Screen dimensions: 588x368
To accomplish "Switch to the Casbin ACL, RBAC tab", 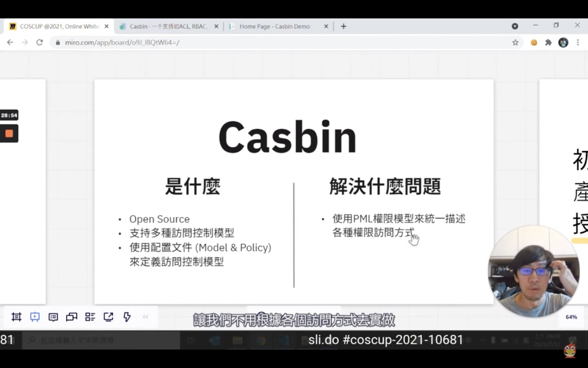I will (x=168, y=26).
